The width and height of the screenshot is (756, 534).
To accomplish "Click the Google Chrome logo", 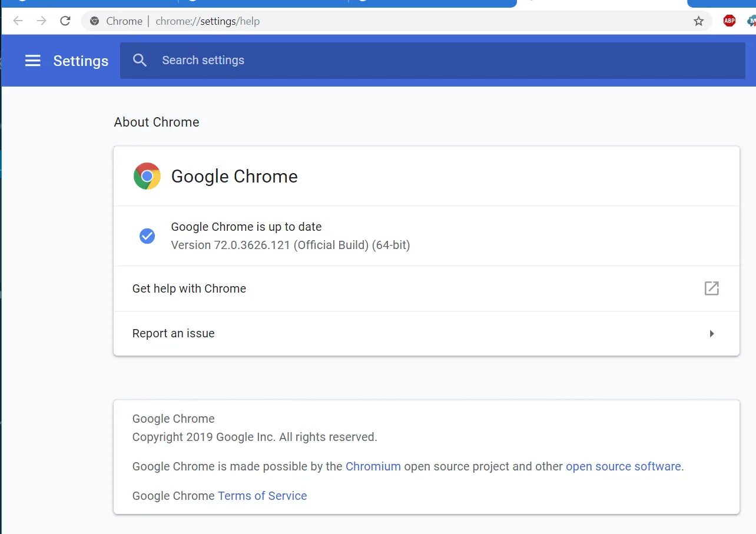I will click(147, 176).
